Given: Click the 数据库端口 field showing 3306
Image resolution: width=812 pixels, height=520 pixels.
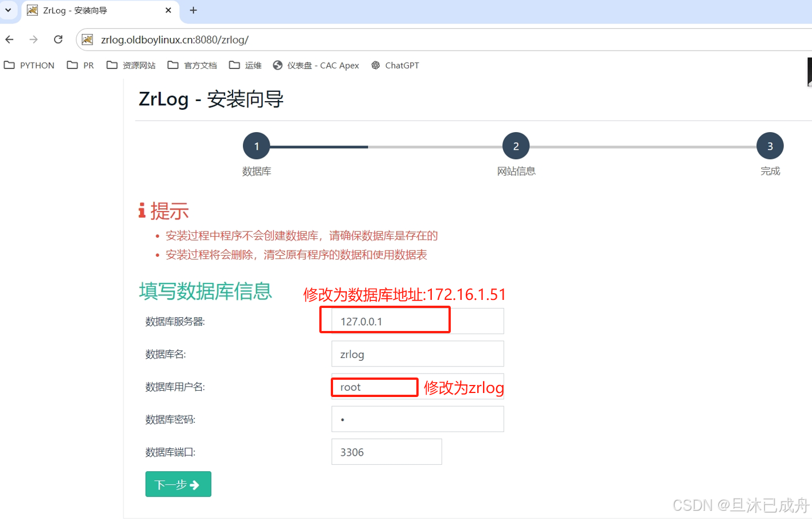Looking at the screenshot, I should 386,452.
